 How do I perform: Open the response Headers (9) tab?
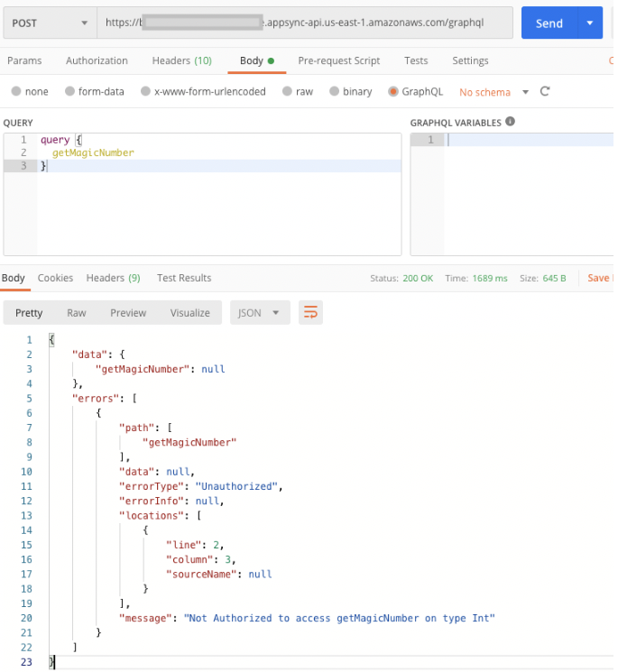pos(113,278)
